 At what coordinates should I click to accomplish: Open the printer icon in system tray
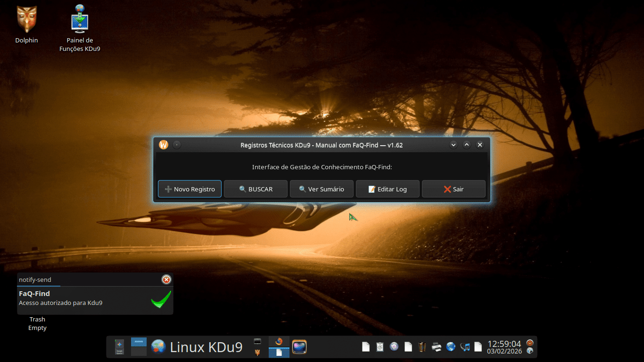437,347
